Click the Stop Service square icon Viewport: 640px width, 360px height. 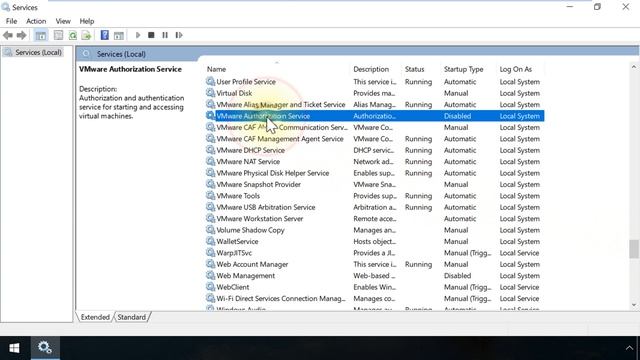coord(151,35)
